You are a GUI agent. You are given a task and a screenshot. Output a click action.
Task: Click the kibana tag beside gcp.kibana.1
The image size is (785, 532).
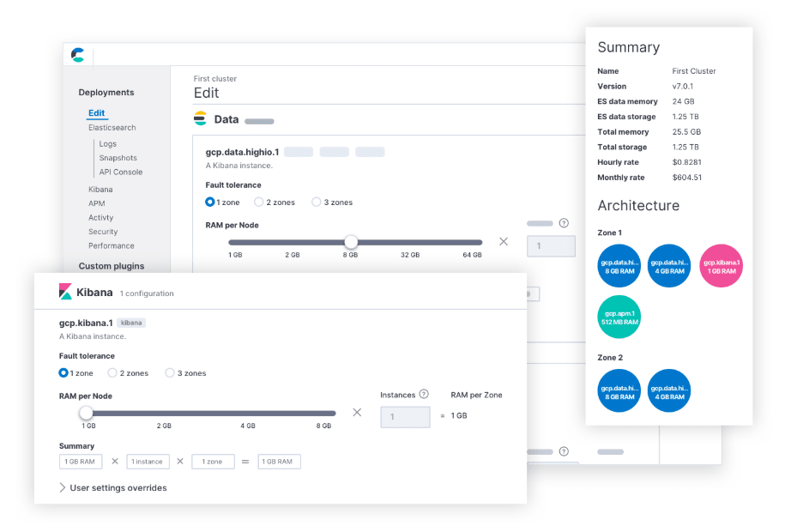pyautogui.click(x=131, y=323)
